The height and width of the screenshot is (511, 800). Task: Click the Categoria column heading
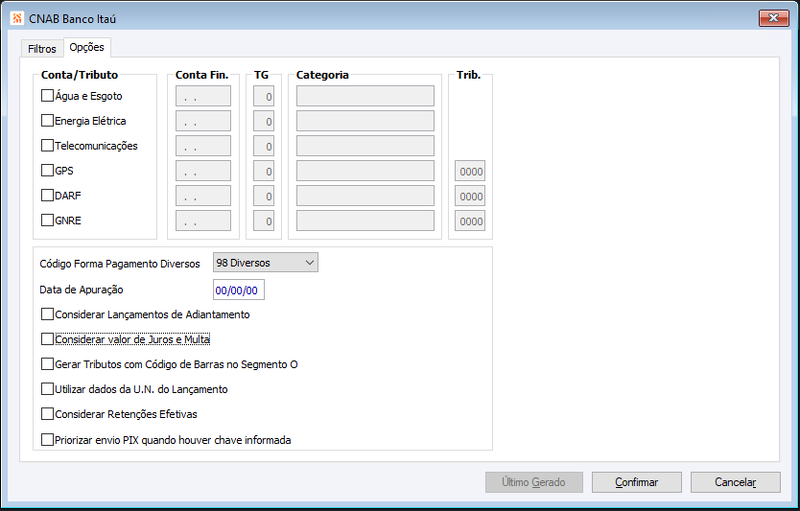322,75
